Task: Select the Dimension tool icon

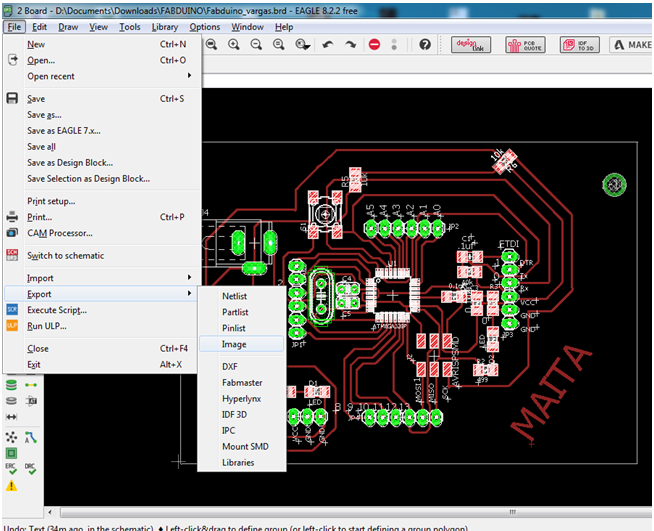Action: point(11,417)
